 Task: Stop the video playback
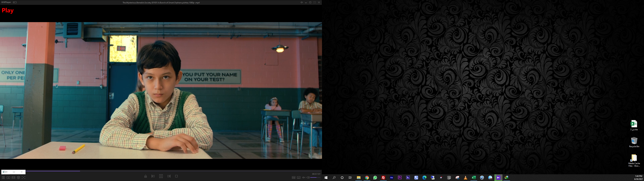point(176,176)
